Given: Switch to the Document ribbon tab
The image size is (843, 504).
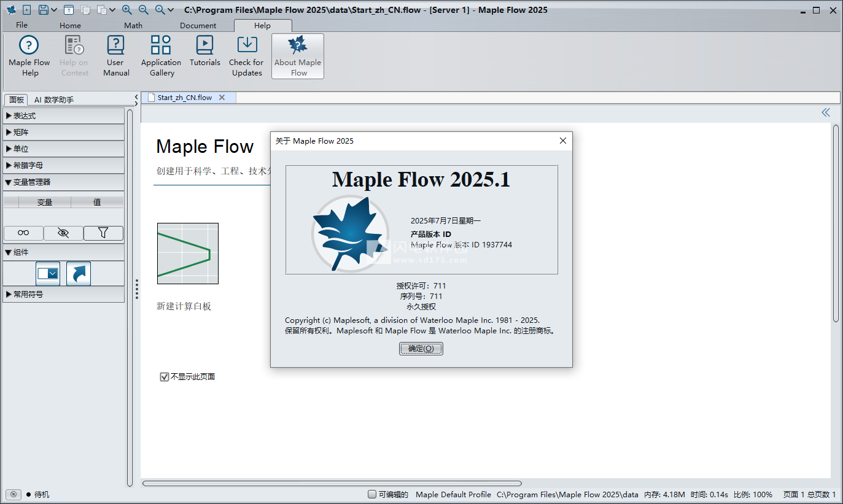Looking at the screenshot, I should [x=198, y=26].
